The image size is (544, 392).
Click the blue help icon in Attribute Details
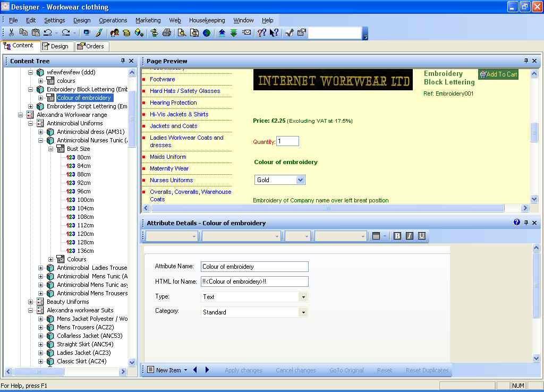pyautogui.click(x=517, y=223)
